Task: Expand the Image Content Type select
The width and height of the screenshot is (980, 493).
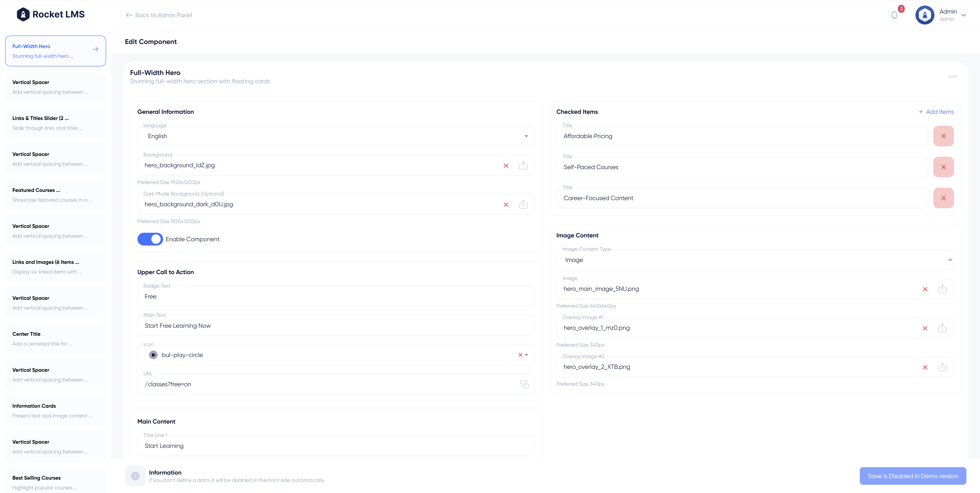Action: 754,260
